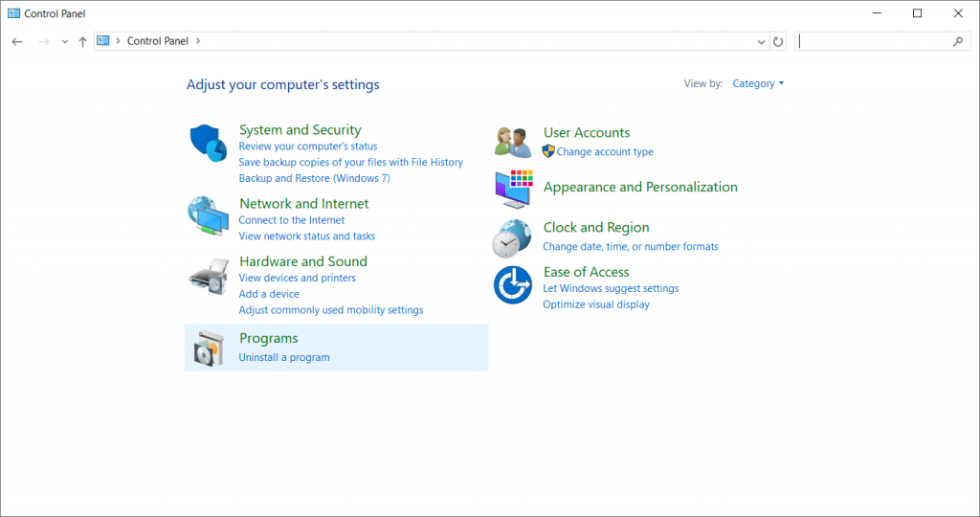
Task: Click View devices and printers
Action: tap(297, 278)
